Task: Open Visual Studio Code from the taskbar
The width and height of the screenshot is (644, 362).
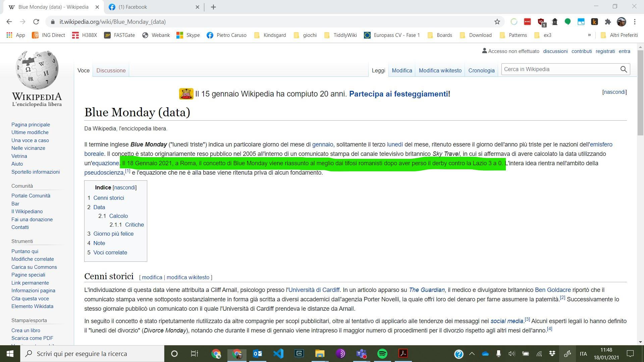Action: point(278,354)
